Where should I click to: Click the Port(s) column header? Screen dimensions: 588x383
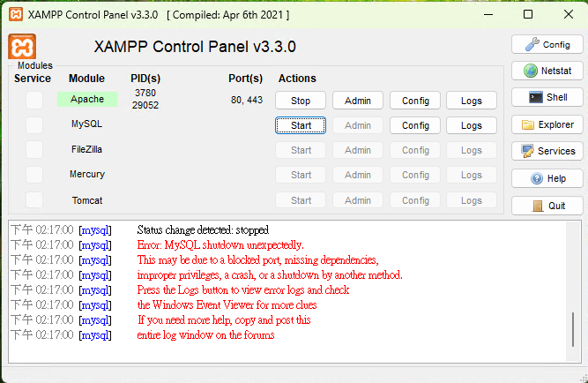(x=246, y=79)
